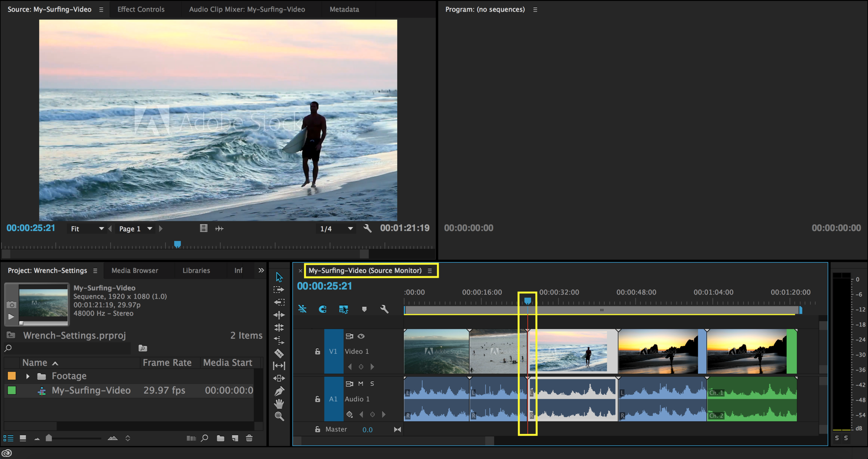This screenshot has height=459, width=868.
Task: Open the Fit zoom level dropdown
Action: coord(87,229)
